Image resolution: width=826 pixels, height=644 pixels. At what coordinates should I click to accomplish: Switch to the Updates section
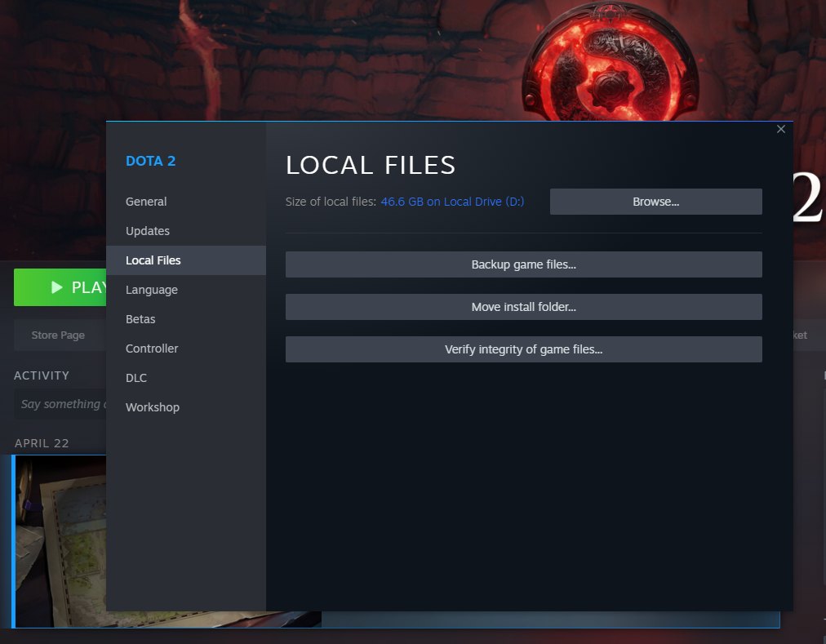[186, 231]
